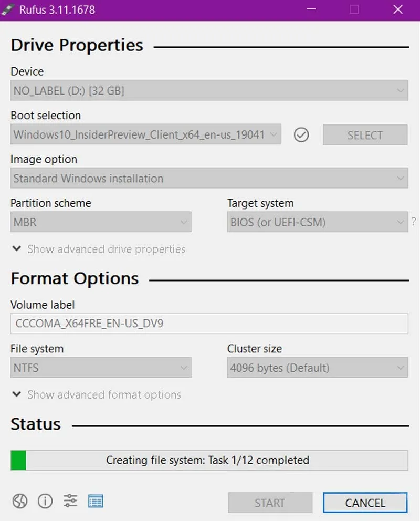Click the green status progress bar

[x=209, y=461]
